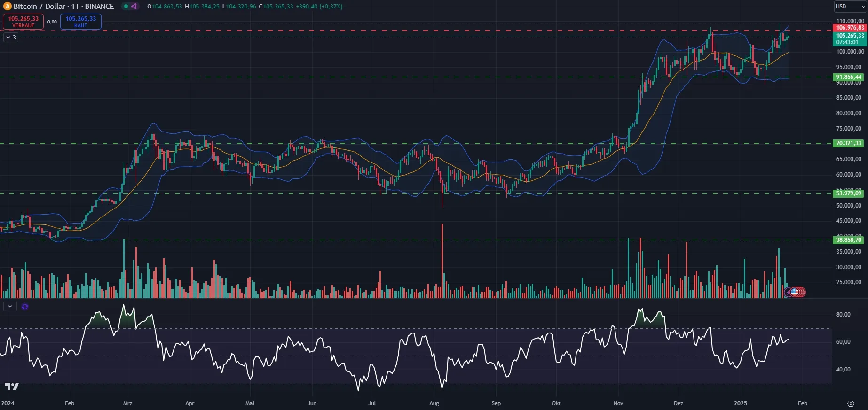Viewport: 868px width, 410px height.
Task: Click the 110.000,00 price axis label
Action: pos(850,21)
